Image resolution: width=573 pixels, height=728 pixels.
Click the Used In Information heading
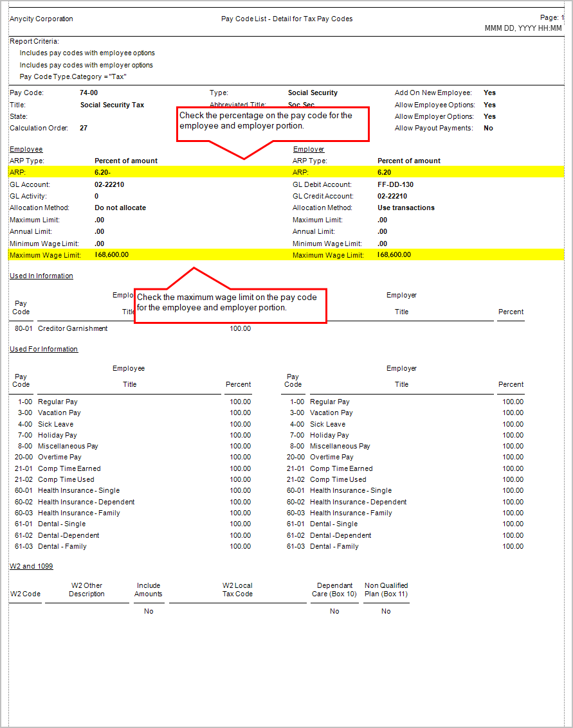pyautogui.click(x=41, y=276)
